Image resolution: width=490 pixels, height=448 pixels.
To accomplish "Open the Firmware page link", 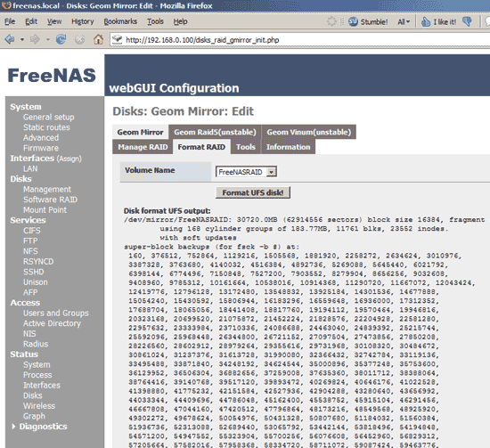I will coord(41,148).
